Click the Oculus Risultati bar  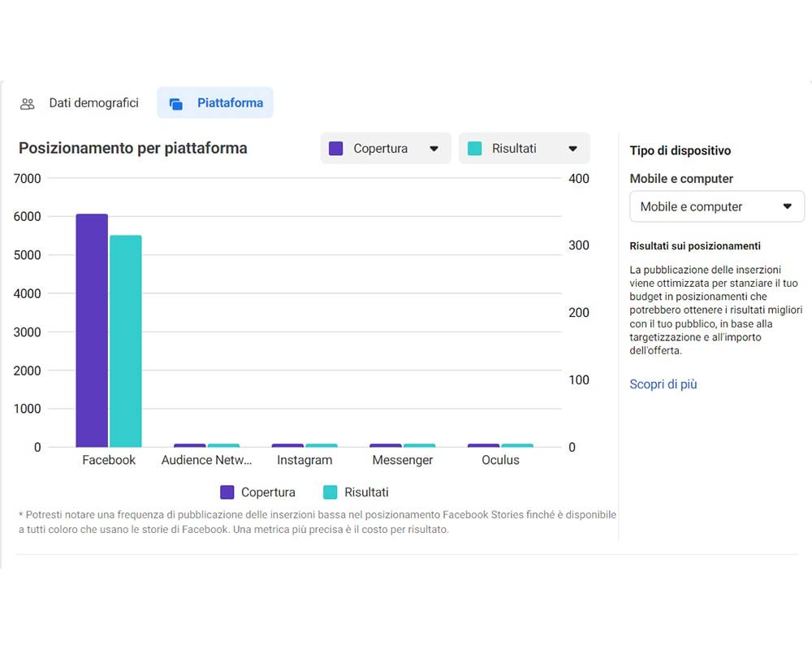point(517,445)
